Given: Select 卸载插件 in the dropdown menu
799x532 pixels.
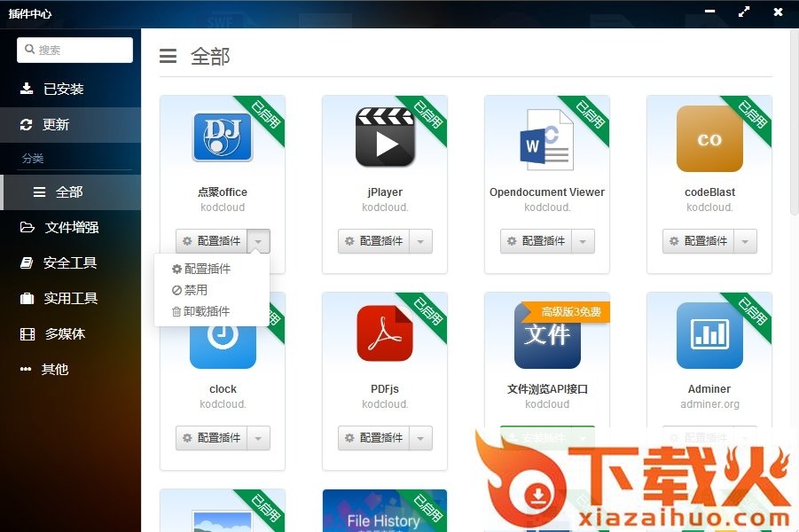Looking at the screenshot, I should (211, 311).
